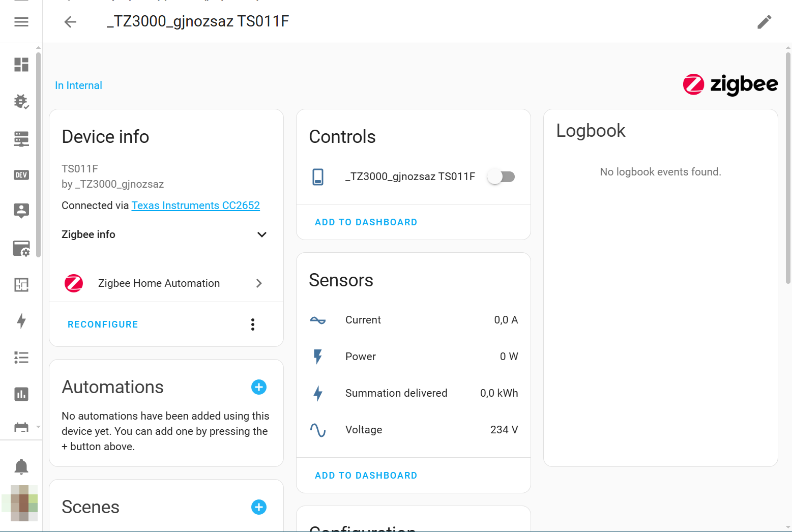Click the In Internal area link
This screenshot has height=532, width=792.
(78, 85)
